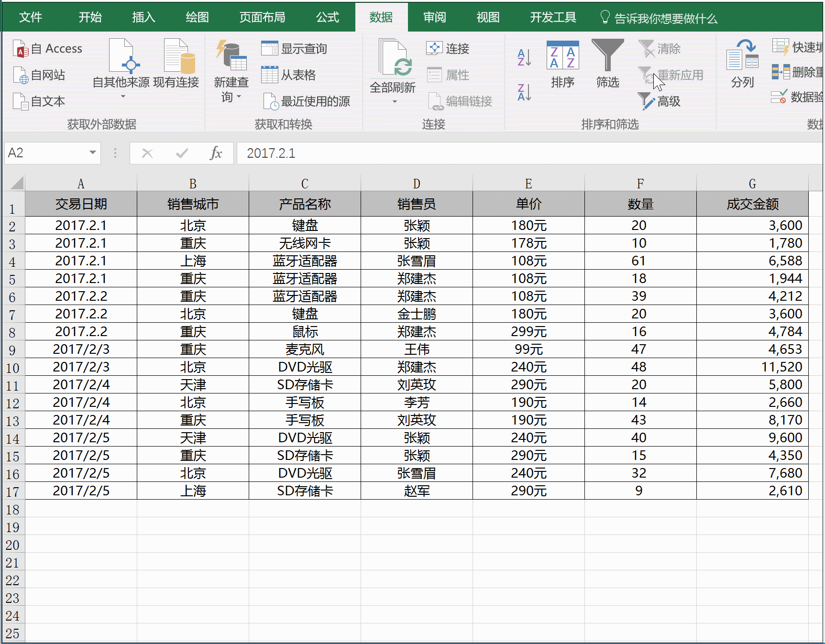
Task: Click the fx insert function button
Action: pyautogui.click(x=216, y=153)
